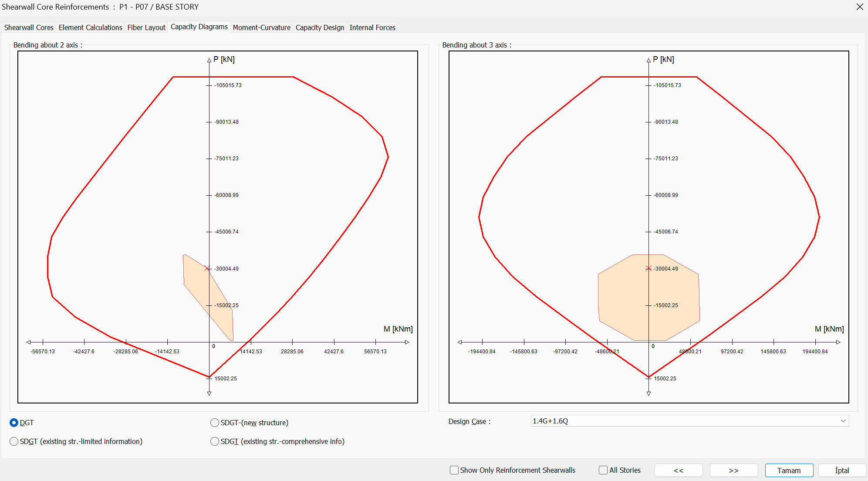Switch to the Shearwall Cores tab
This screenshot has width=868, height=481.
[x=29, y=27]
